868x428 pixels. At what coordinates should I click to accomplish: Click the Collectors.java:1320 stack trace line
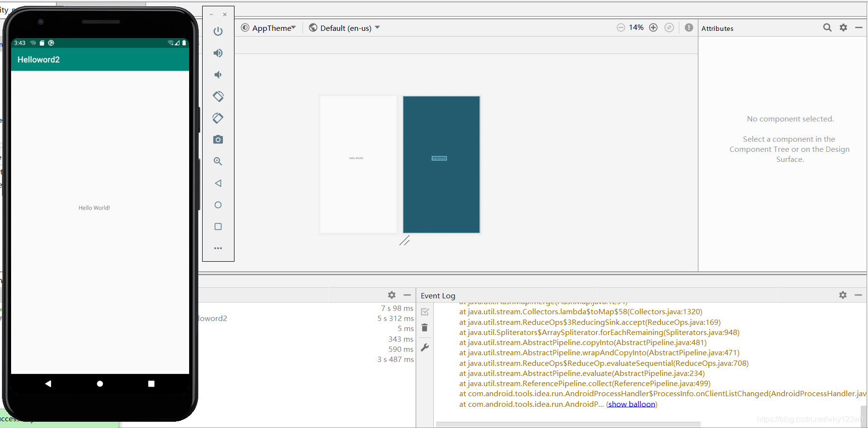pyautogui.click(x=580, y=312)
